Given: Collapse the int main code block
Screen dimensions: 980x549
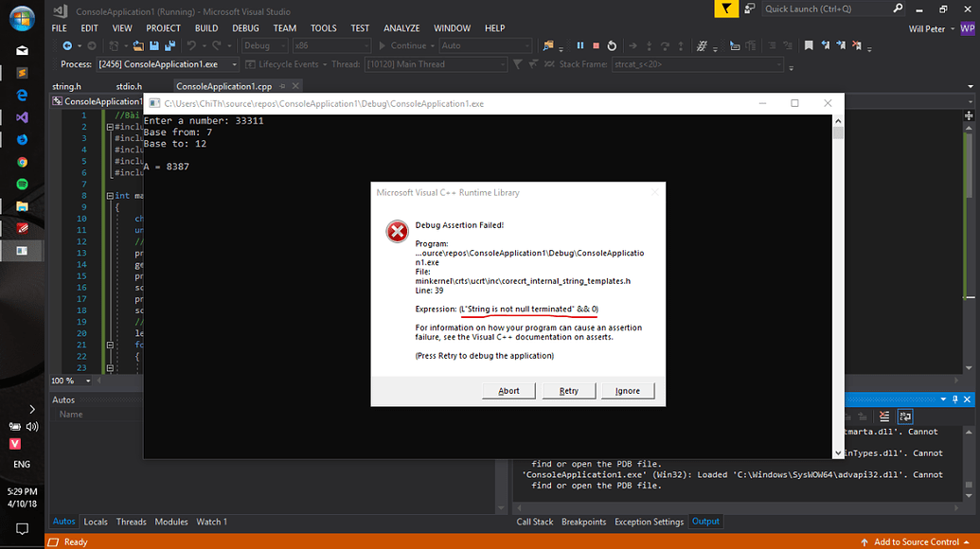Looking at the screenshot, I should 110,196.
